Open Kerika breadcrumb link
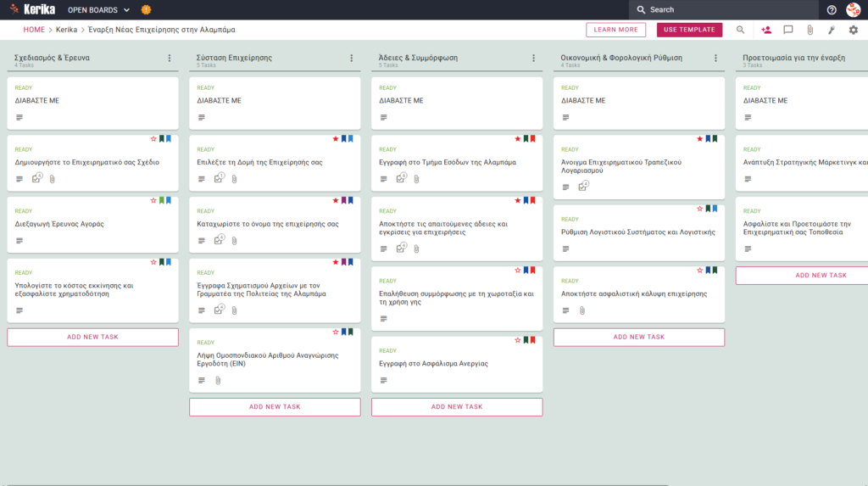Screen dimensions: 868x486 (x=66, y=30)
